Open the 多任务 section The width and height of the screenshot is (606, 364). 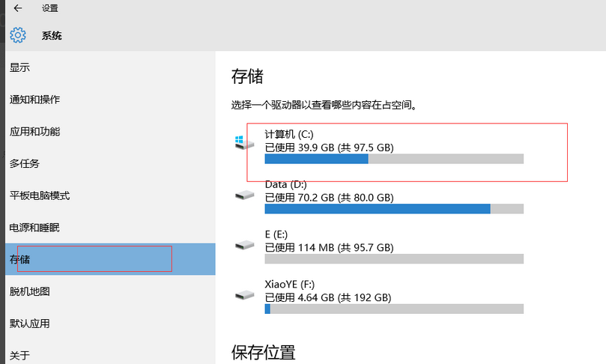click(25, 163)
